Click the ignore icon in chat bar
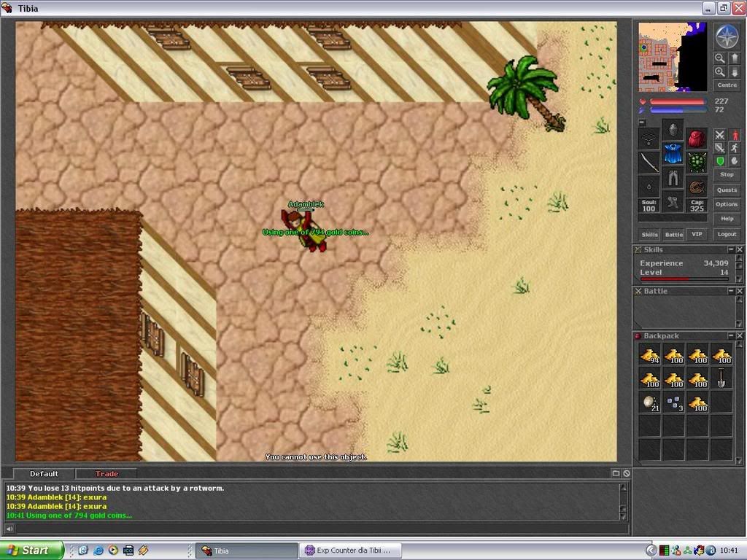 [x=627, y=473]
